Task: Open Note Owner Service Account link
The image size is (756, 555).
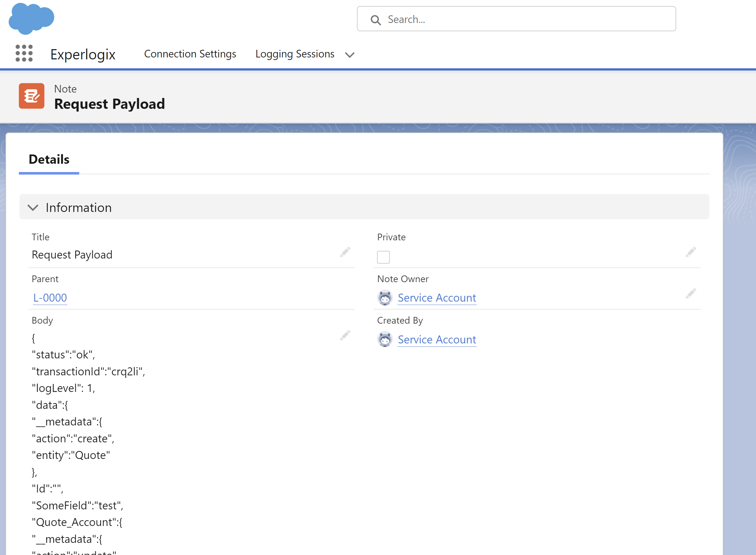Action: coord(437,298)
